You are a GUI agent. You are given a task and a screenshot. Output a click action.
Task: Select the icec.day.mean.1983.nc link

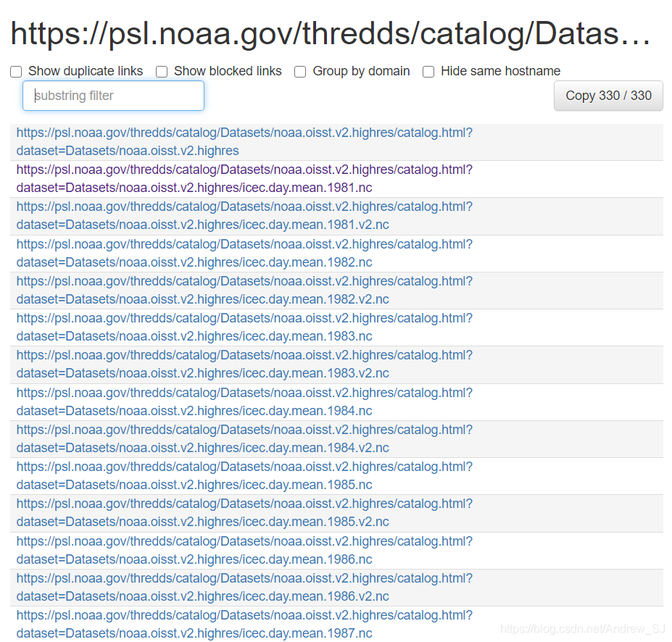[x=244, y=328]
